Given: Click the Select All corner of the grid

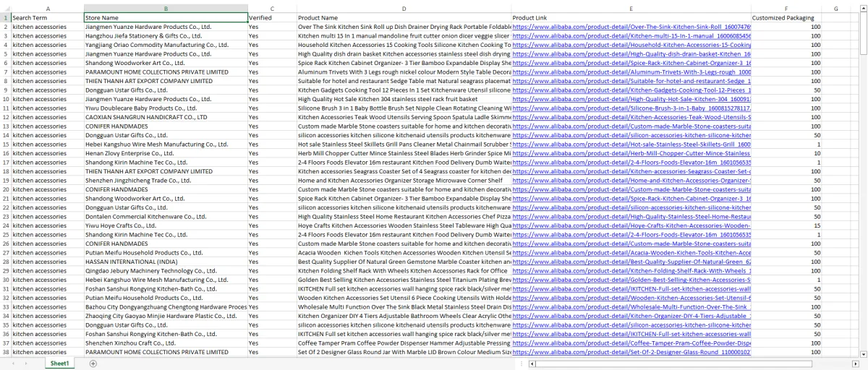Looking at the screenshot, I should [5, 8].
